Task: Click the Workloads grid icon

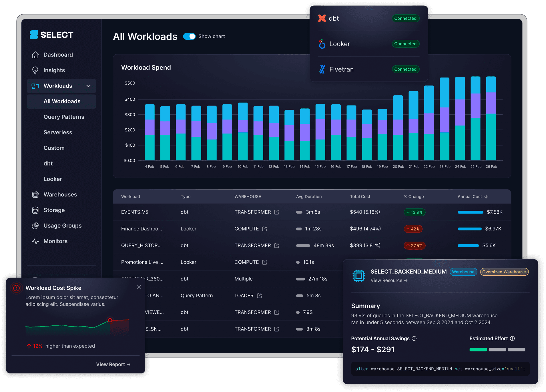Action: [35, 86]
